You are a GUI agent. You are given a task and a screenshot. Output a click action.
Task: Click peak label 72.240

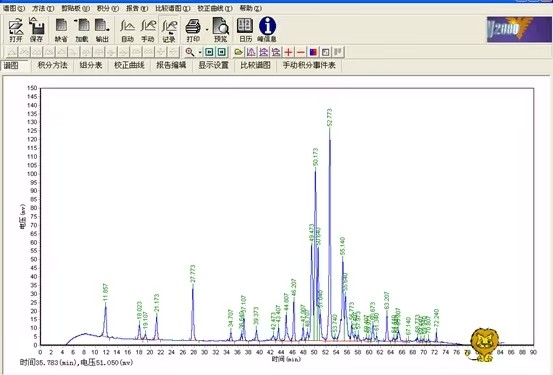point(436,318)
